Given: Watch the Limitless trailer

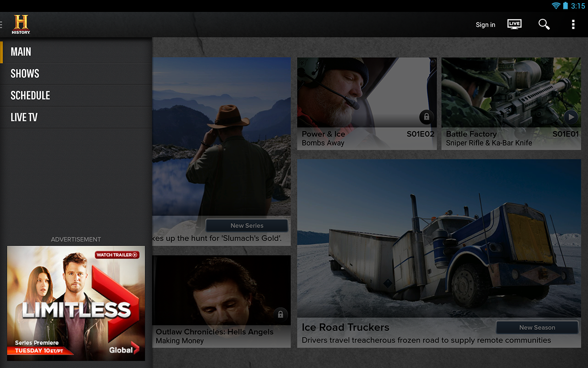Looking at the screenshot, I should 117,255.
